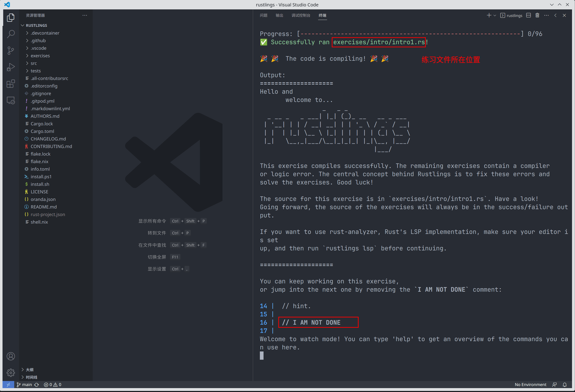Expand the .vscode folder

[56, 48]
